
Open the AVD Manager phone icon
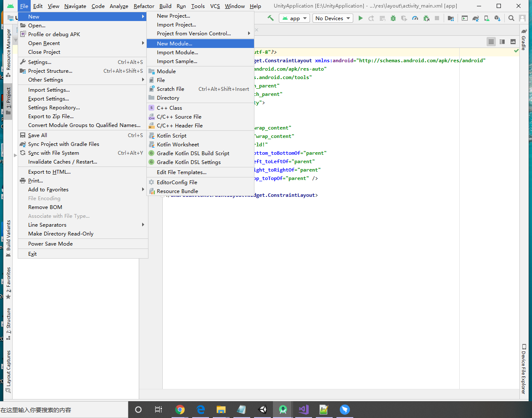pos(487,18)
